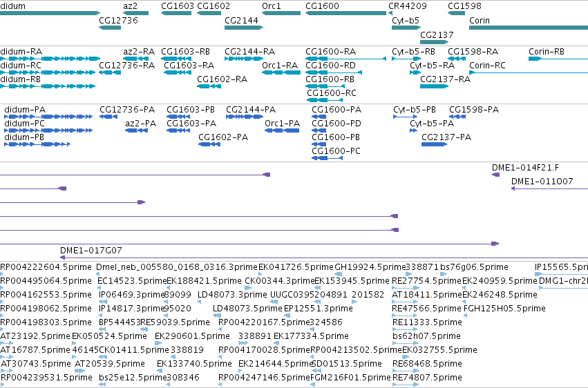Select the CG1600 gene label
This screenshot has height=388, width=588.
pyautogui.click(x=322, y=6)
